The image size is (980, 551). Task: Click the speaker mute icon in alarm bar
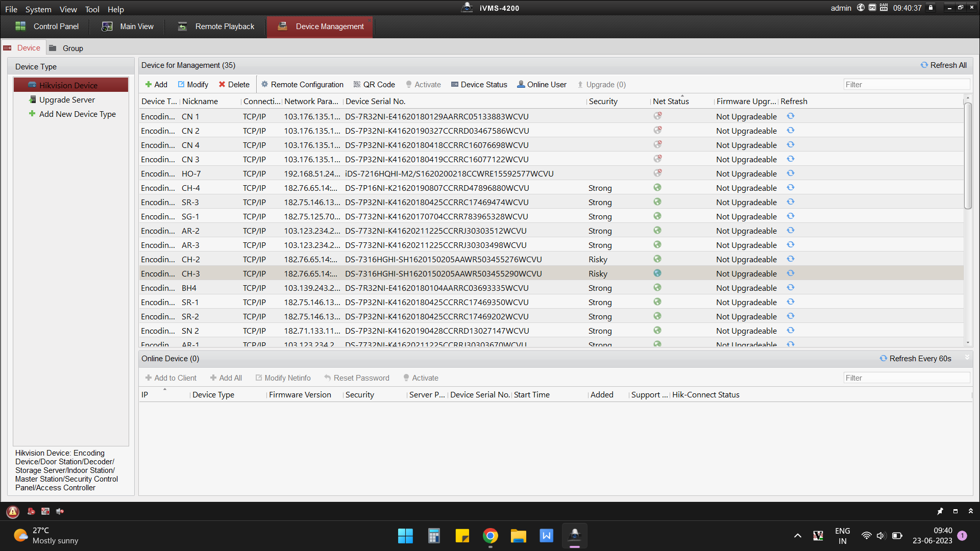pyautogui.click(x=60, y=511)
